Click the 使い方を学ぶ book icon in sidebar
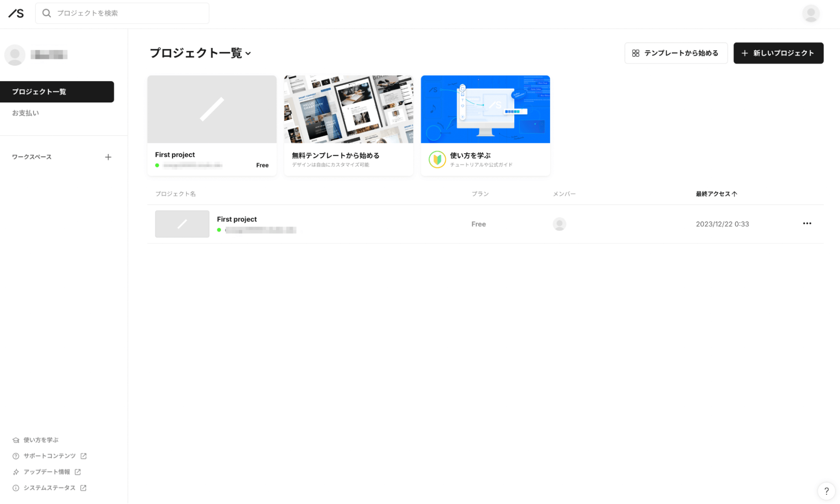Image resolution: width=840 pixels, height=504 pixels. click(x=16, y=440)
